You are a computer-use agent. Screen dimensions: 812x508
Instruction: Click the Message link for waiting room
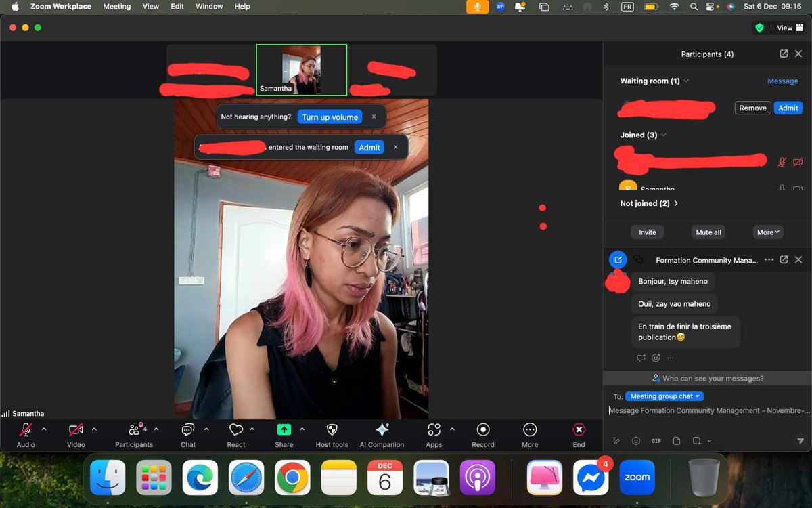[x=783, y=81]
